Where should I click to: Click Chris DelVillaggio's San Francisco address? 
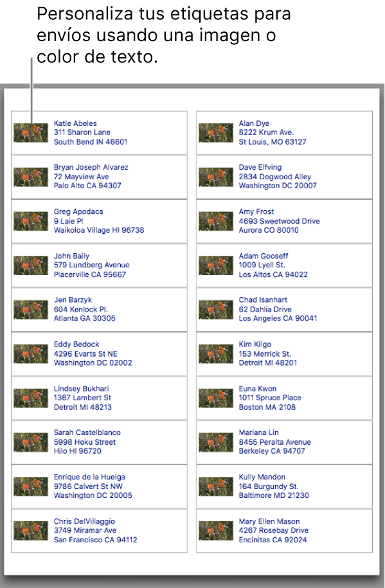pos(95,531)
